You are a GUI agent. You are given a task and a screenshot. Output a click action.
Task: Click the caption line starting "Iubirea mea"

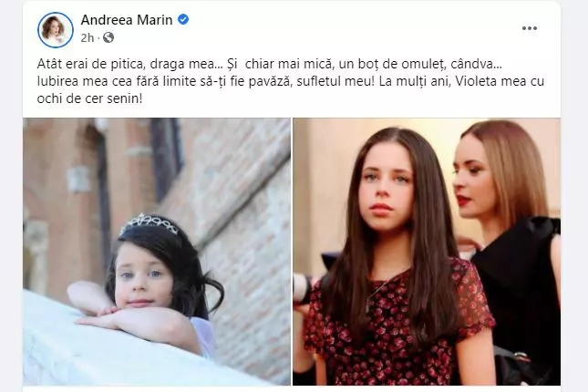point(290,81)
